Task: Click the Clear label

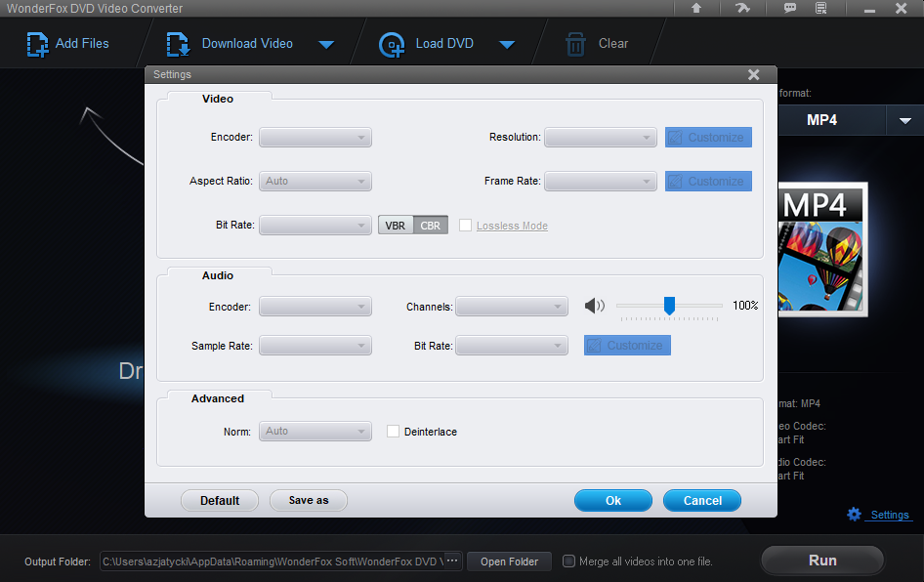Action: [x=612, y=44]
